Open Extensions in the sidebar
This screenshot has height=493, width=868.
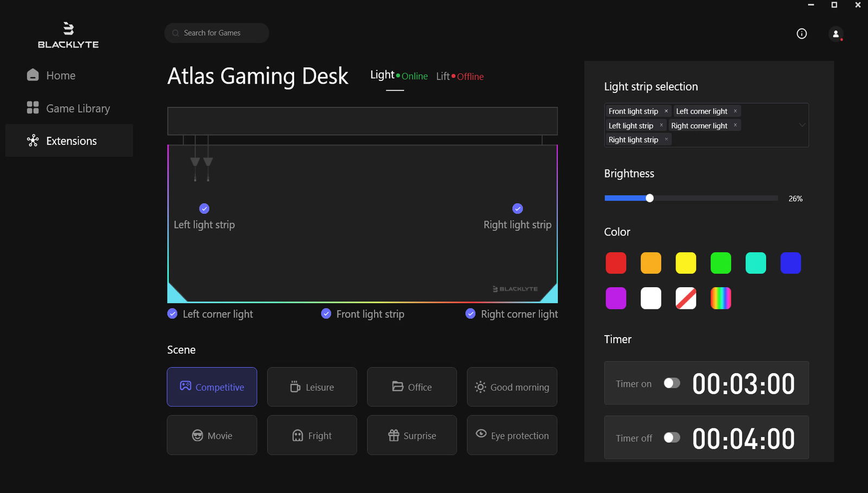tap(69, 141)
